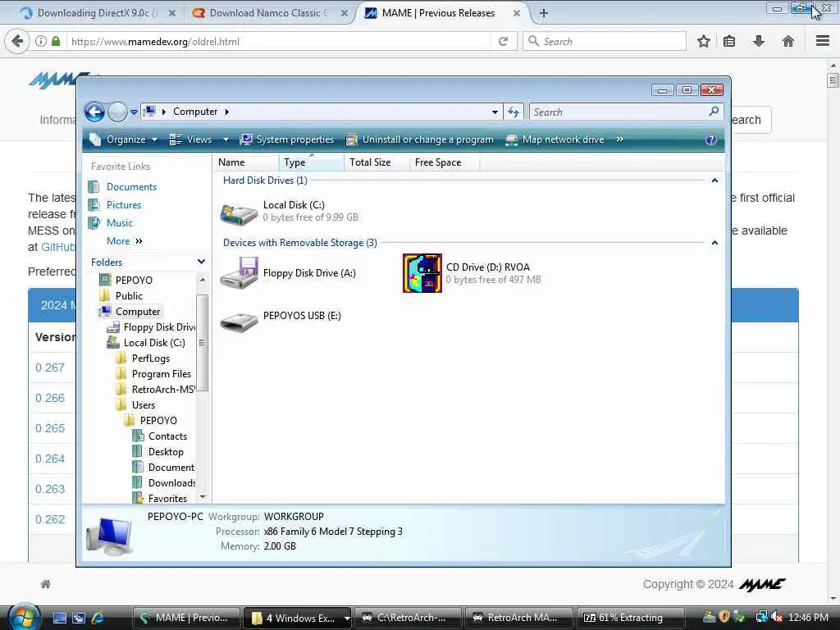Expand More favorite links
Viewport: 840px width, 630px height.
click(125, 241)
